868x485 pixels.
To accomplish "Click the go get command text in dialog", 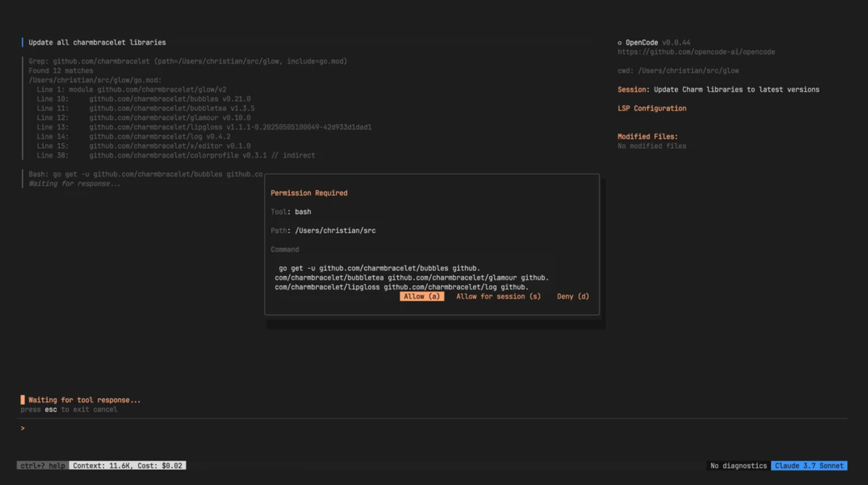I will click(x=412, y=278).
